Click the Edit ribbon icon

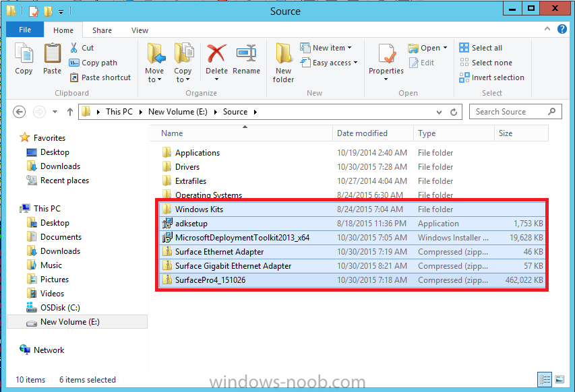414,63
